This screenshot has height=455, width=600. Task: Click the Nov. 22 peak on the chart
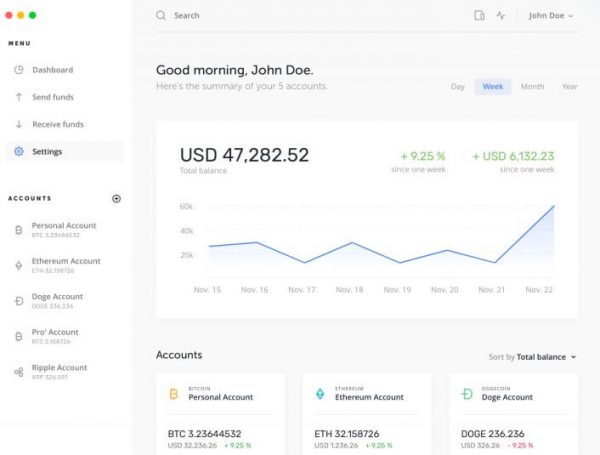tap(553, 207)
